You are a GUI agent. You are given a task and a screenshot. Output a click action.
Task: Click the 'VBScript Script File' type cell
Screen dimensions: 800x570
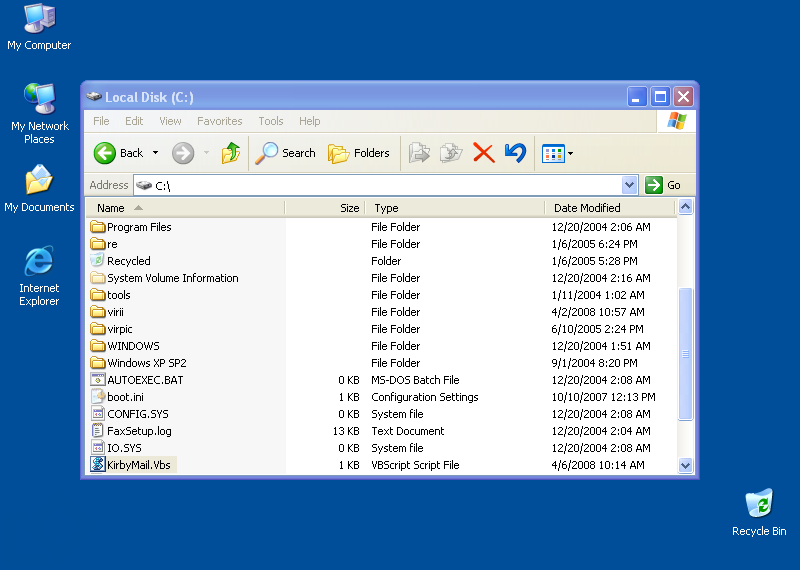tap(415, 465)
